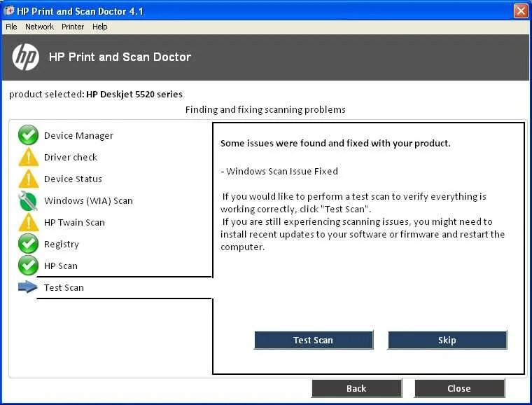This screenshot has height=405, width=532.
Task: Select the Registry step label
Action: click(62, 245)
